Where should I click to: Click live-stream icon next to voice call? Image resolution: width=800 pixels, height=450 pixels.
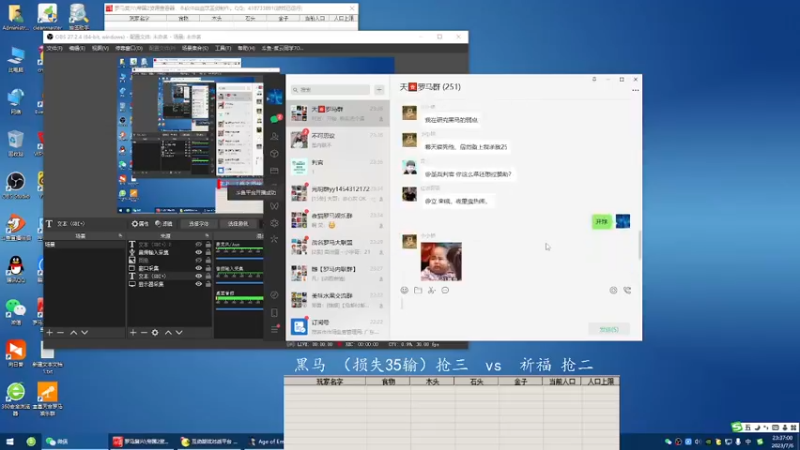613,290
